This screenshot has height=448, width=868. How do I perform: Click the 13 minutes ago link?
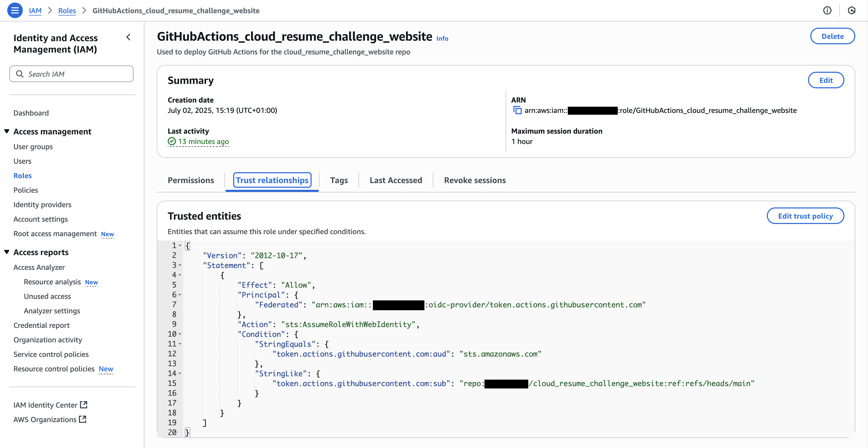[x=203, y=141]
